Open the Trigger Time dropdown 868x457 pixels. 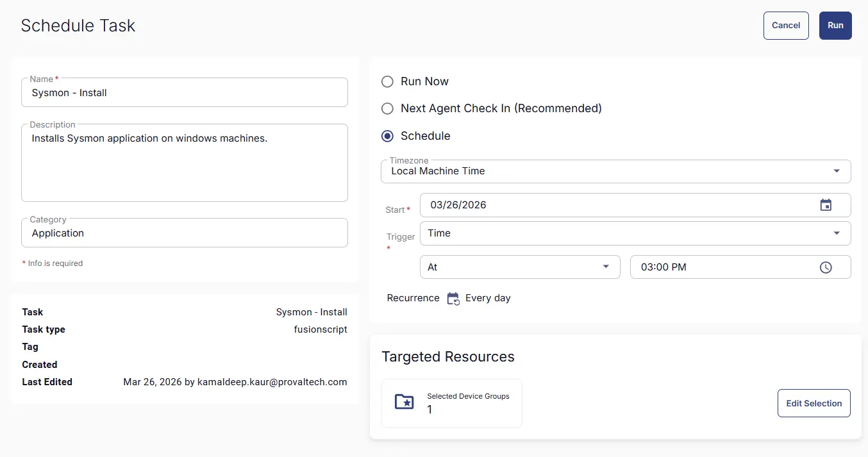click(x=635, y=233)
